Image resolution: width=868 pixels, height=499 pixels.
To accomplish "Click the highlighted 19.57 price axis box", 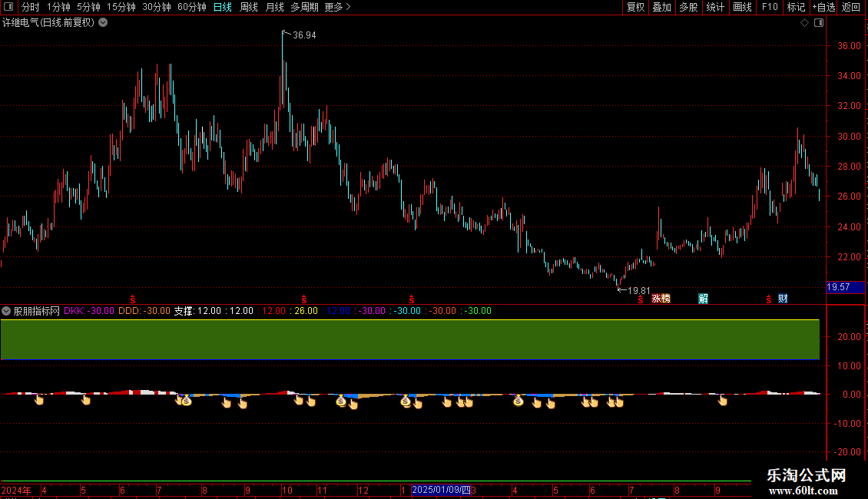I will (x=845, y=287).
